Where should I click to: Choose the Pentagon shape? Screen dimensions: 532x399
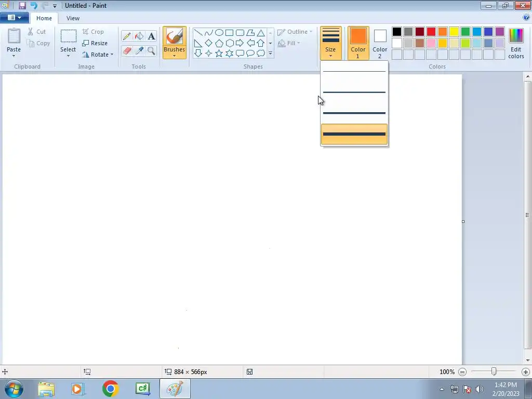[219, 43]
